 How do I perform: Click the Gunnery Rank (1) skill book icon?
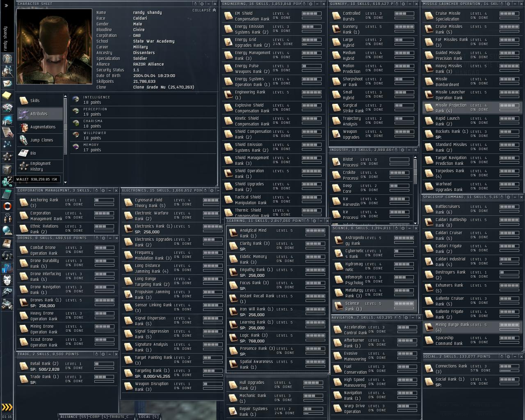(x=337, y=29)
